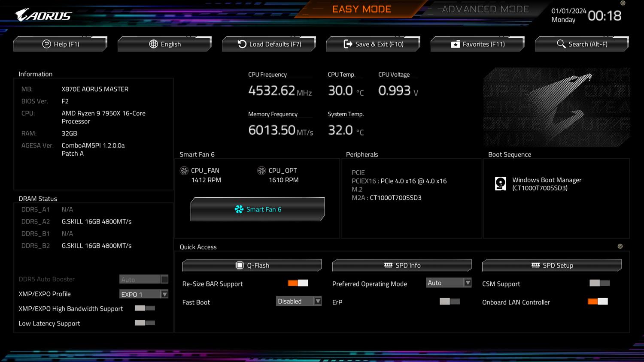Open Favorites via the star folder icon
The height and width of the screenshot is (362, 644).
point(455,44)
